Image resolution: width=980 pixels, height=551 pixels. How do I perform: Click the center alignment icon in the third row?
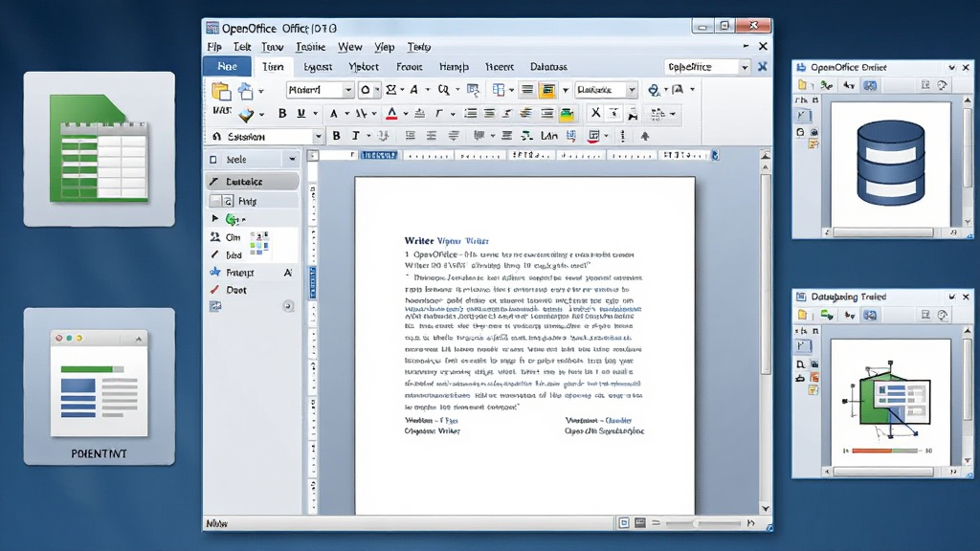coord(432,136)
